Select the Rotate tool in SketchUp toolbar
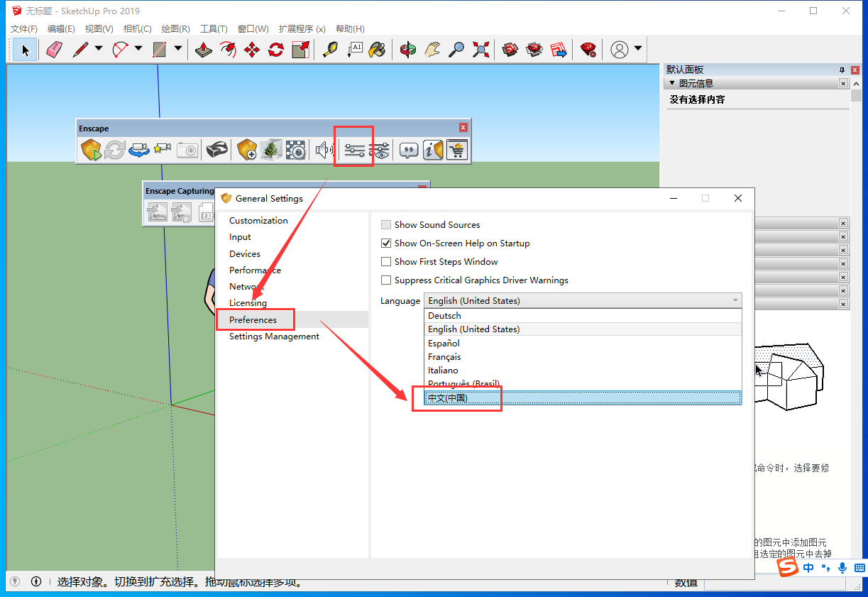 tap(275, 50)
